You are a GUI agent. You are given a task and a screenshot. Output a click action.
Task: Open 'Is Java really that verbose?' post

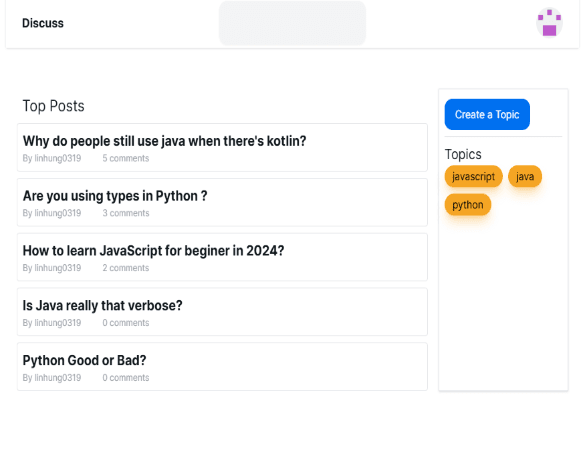103,306
